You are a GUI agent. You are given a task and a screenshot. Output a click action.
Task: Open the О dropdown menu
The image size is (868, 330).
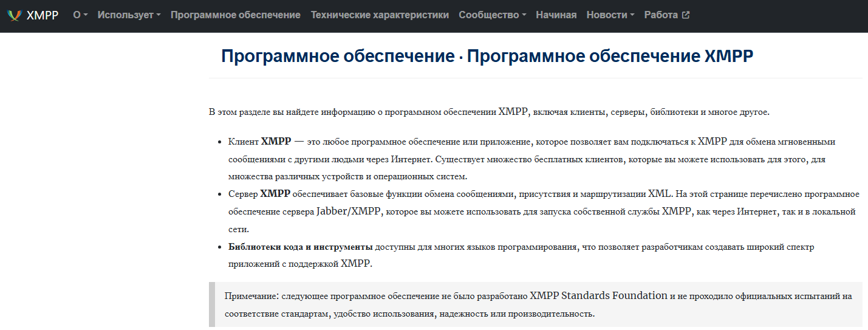point(80,15)
